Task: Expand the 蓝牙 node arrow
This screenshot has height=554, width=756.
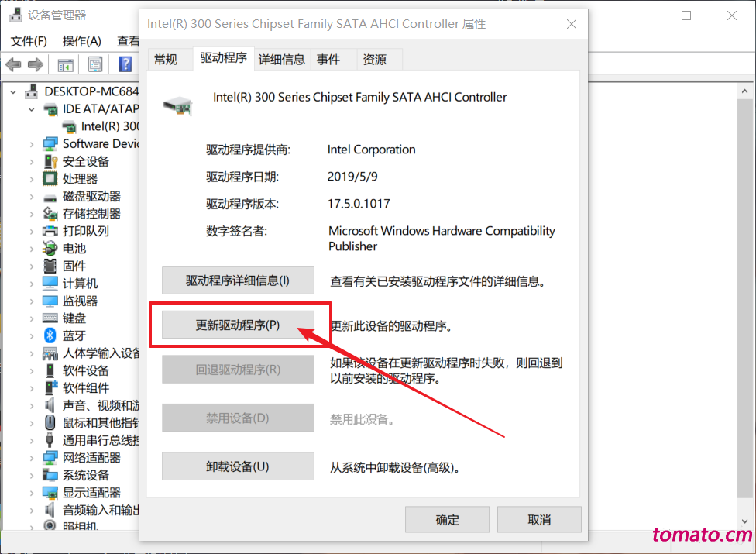Action: coord(31,335)
